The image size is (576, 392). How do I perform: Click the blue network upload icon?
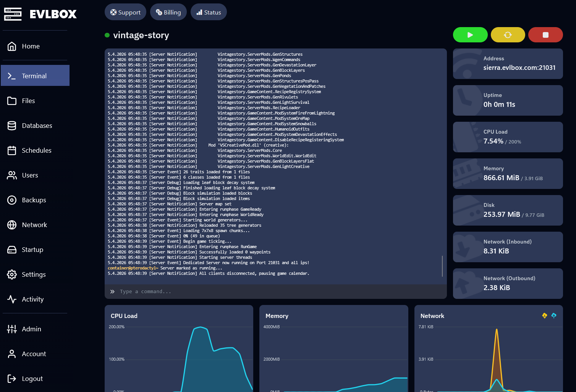pyautogui.click(x=553, y=315)
